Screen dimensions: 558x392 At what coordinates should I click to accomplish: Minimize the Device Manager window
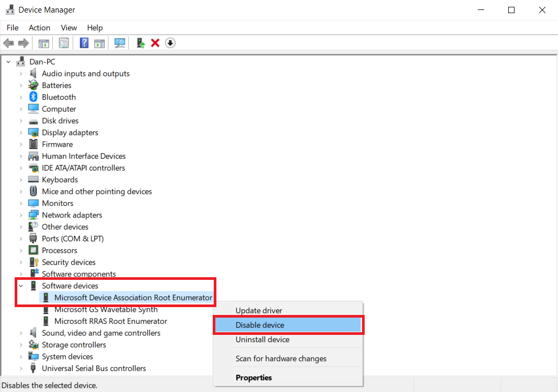(481, 10)
